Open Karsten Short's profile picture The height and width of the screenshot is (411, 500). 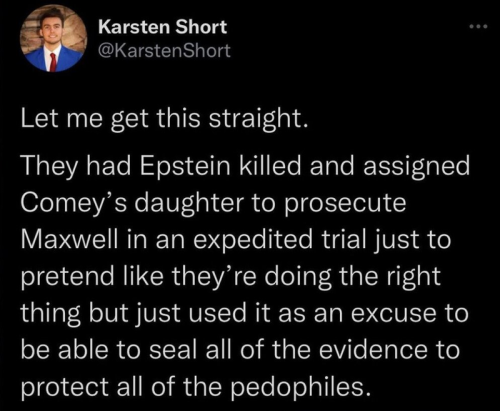53,38
